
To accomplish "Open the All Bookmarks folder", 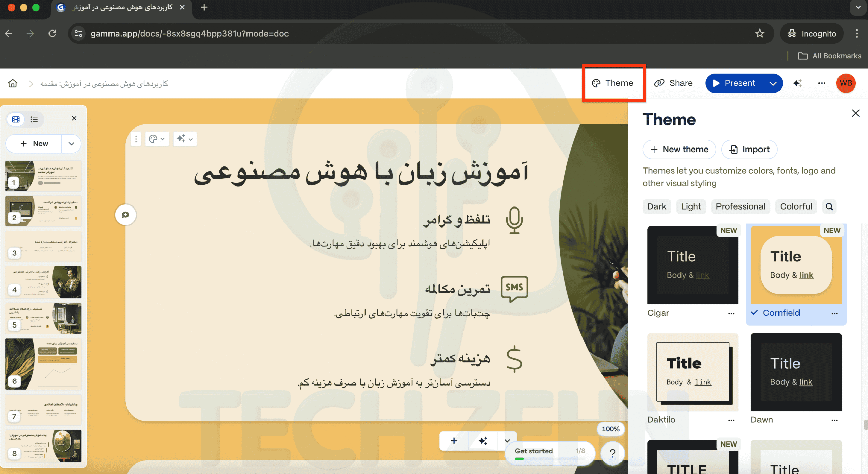I will click(830, 56).
